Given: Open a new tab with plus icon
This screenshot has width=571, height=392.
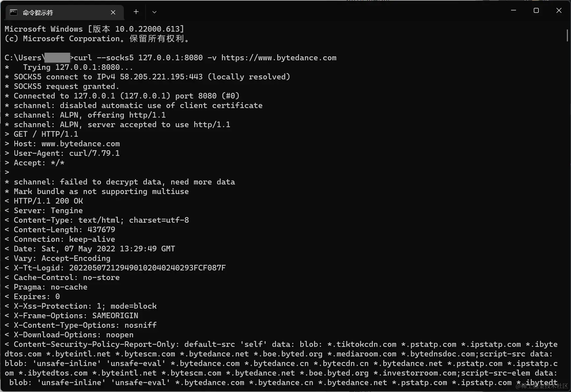Looking at the screenshot, I should 136,12.
